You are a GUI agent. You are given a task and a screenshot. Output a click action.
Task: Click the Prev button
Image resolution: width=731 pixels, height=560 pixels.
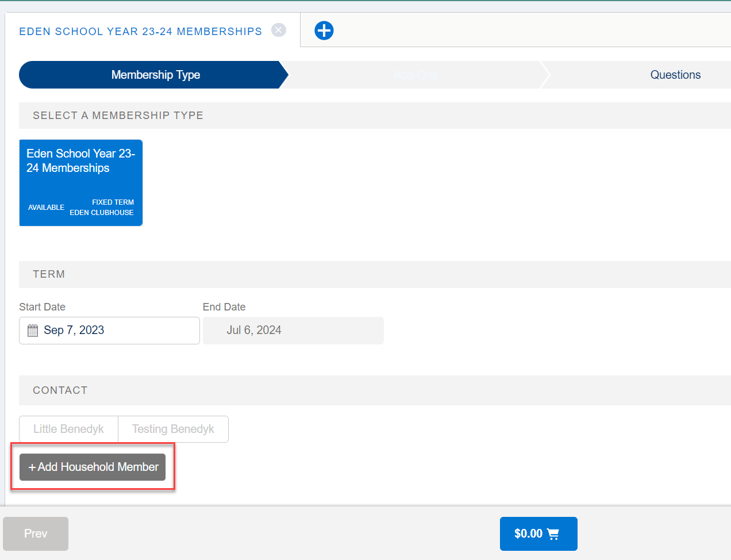click(35, 534)
